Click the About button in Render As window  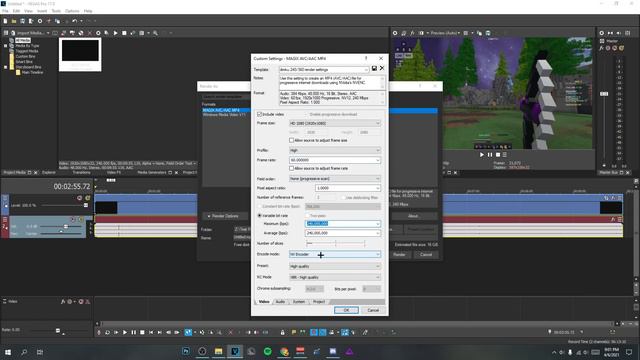tap(413, 216)
